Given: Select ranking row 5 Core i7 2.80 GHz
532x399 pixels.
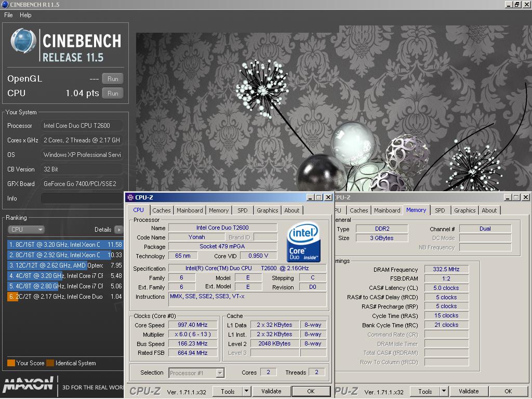Looking at the screenshot, I should 65,286.
